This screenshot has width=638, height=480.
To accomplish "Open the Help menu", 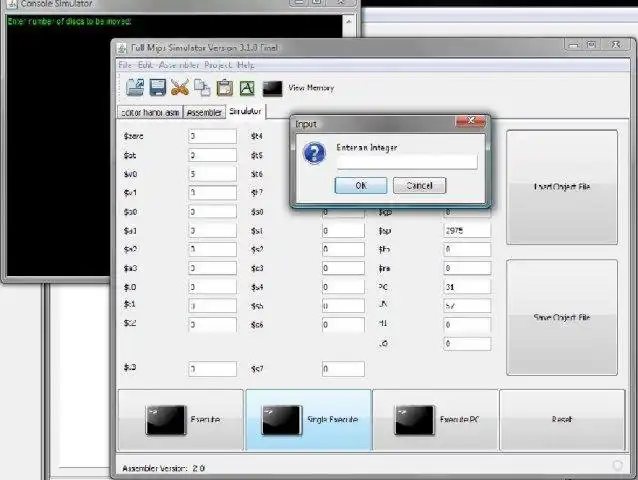I will pos(245,65).
